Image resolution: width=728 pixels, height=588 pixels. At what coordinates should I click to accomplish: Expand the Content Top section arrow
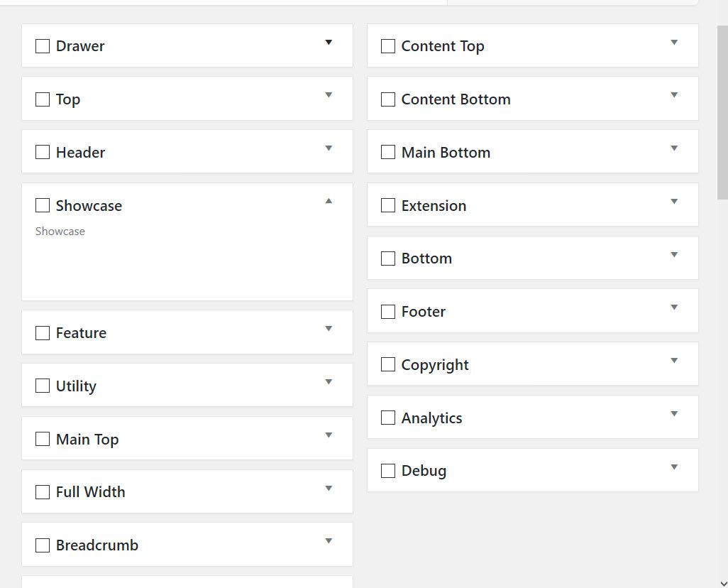point(674,43)
